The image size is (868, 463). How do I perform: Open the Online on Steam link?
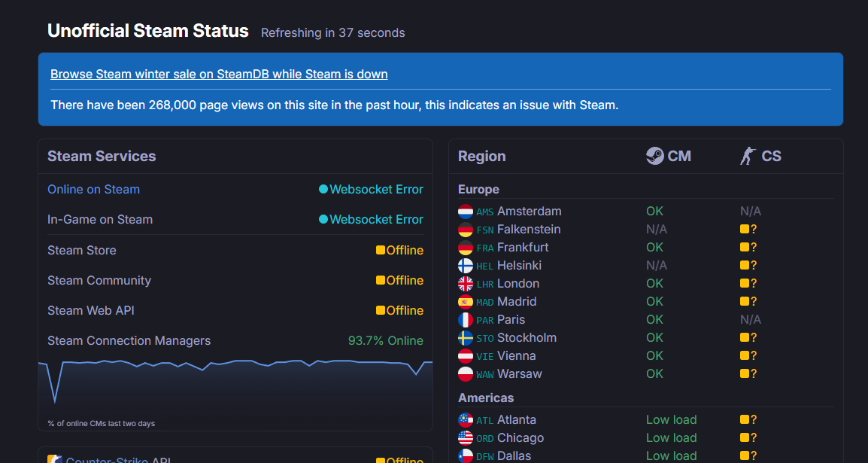(93, 190)
